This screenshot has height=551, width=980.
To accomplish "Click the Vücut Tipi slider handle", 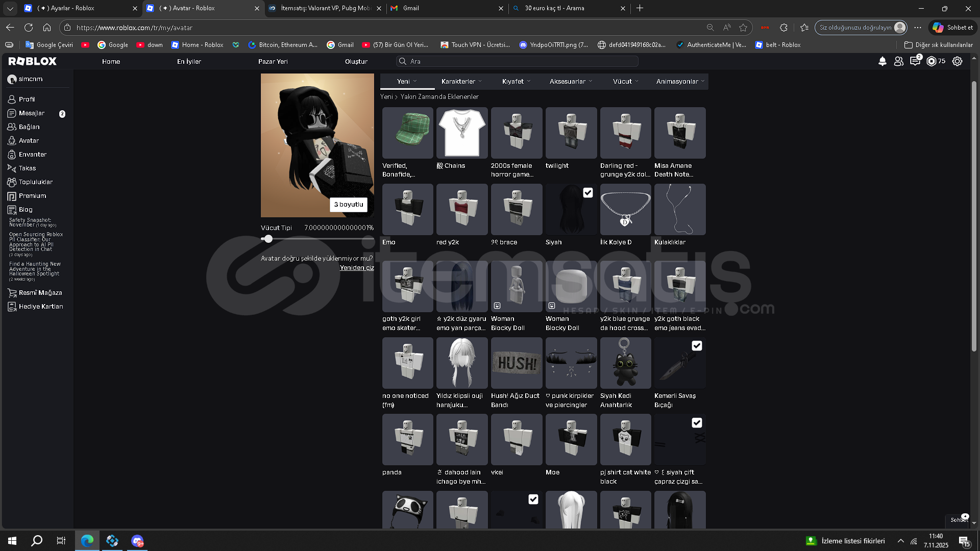I will 268,239.
